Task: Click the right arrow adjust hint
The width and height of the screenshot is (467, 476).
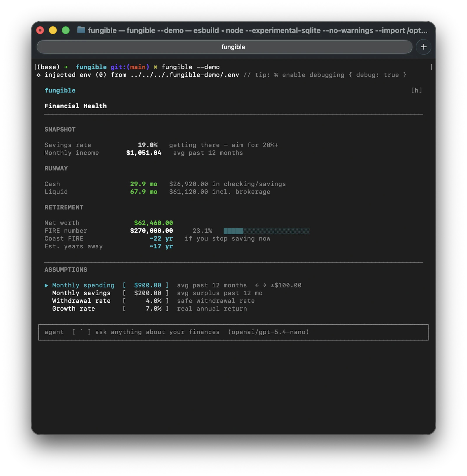Action: coord(264,285)
